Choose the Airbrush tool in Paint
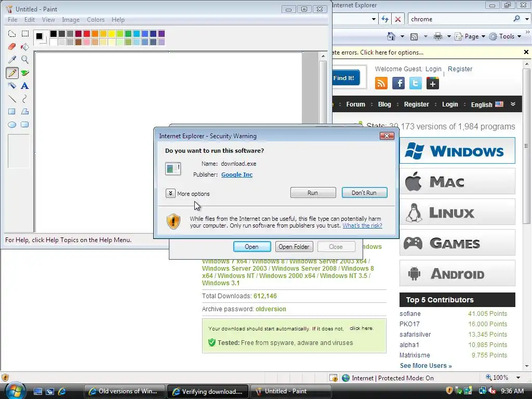 [x=12, y=86]
